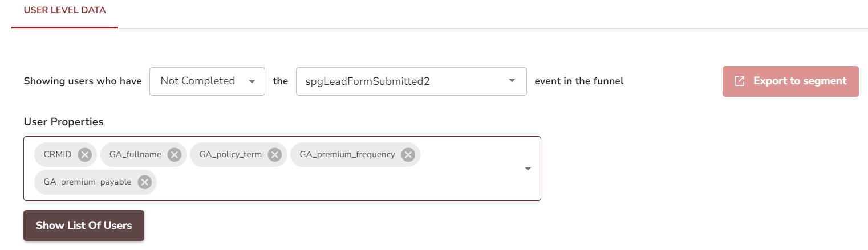Click inside the User Properties field

pos(342,182)
